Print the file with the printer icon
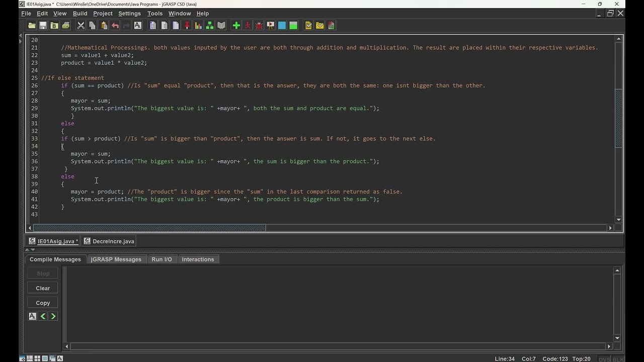 click(x=66, y=26)
